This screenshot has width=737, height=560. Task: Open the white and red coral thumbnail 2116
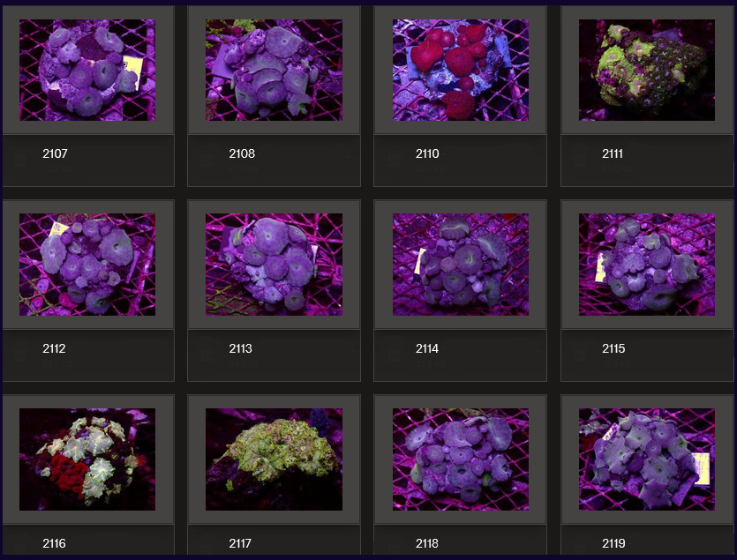click(x=87, y=459)
